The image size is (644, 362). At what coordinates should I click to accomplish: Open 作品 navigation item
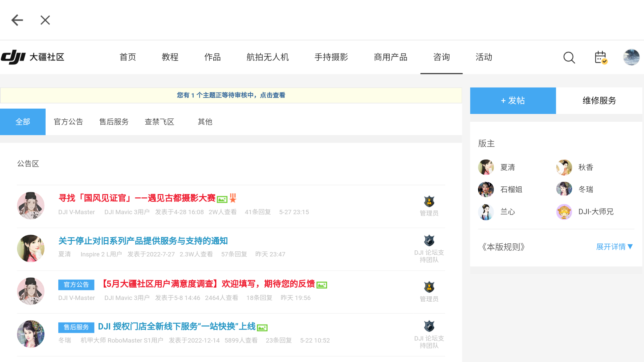click(x=212, y=57)
